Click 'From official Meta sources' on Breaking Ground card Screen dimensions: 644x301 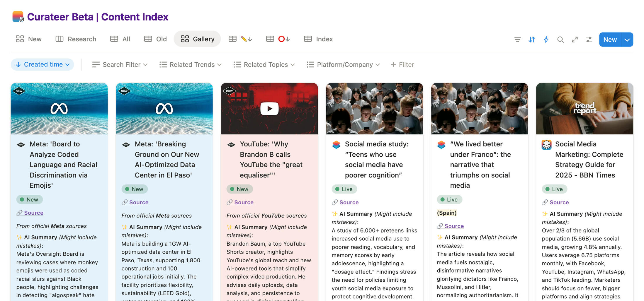157,216
